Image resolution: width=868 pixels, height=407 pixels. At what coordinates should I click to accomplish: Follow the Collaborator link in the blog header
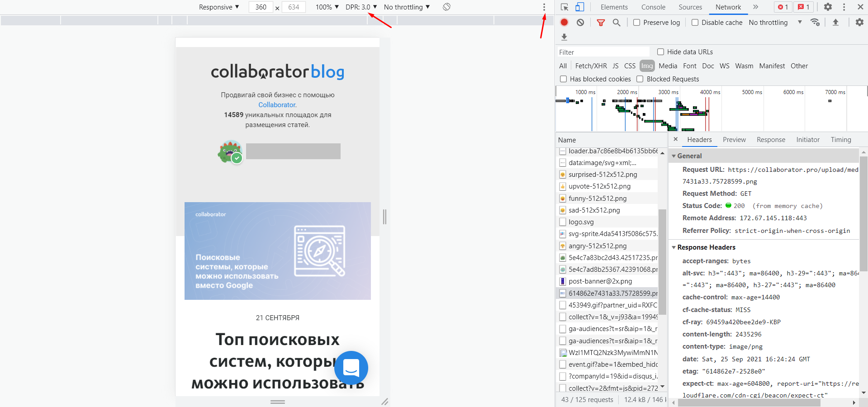click(277, 105)
